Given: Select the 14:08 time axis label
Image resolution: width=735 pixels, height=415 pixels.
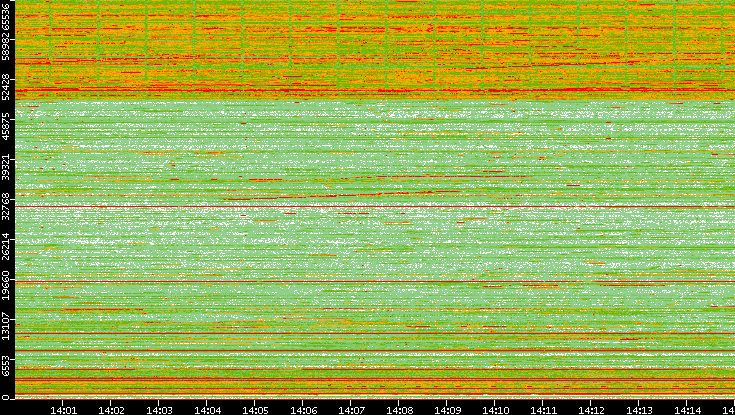Looking at the screenshot, I should (x=399, y=410).
